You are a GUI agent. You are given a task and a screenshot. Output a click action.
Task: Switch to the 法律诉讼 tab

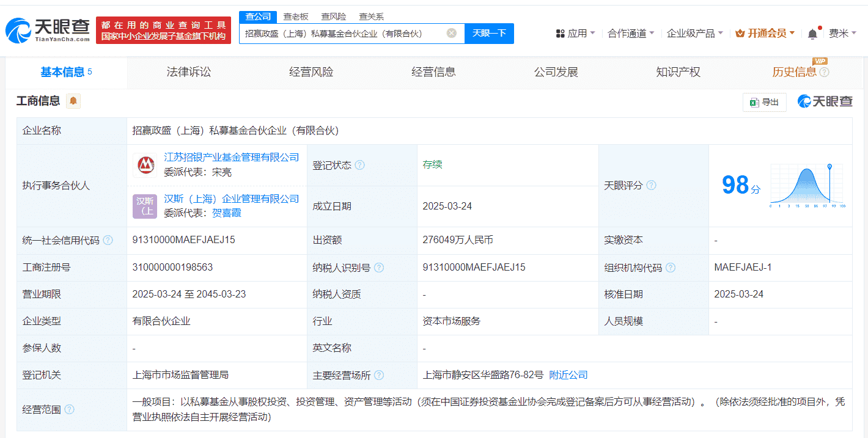tap(188, 71)
